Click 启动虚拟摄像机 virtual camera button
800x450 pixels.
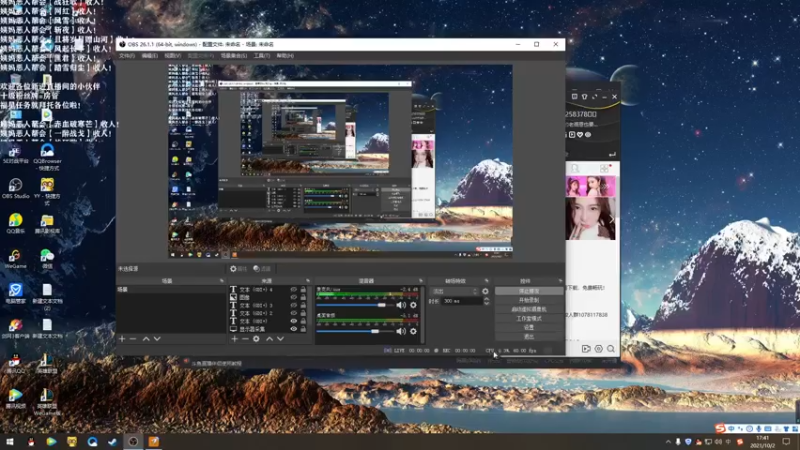click(x=529, y=310)
